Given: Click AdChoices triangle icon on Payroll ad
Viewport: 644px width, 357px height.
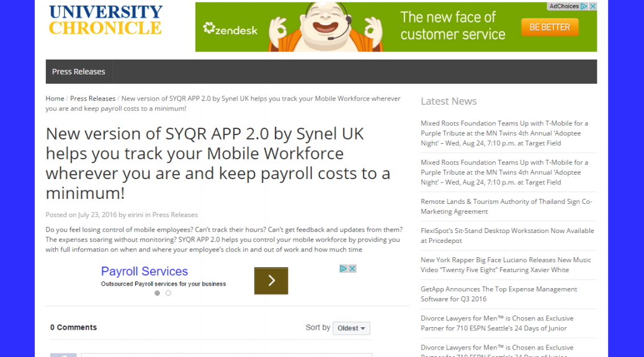Looking at the screenshot, I should [x=343, y=268].
